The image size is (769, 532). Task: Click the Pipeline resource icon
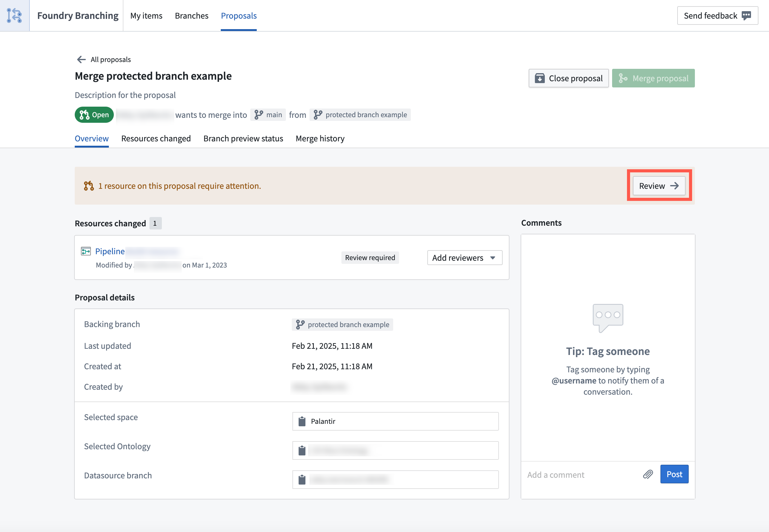click(x=86, y=251)
